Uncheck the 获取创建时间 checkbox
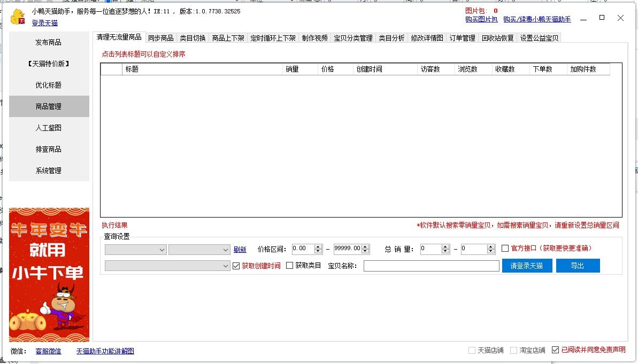Image resolution: width=638 pixels, height=364 pixels. click(237, 266)
